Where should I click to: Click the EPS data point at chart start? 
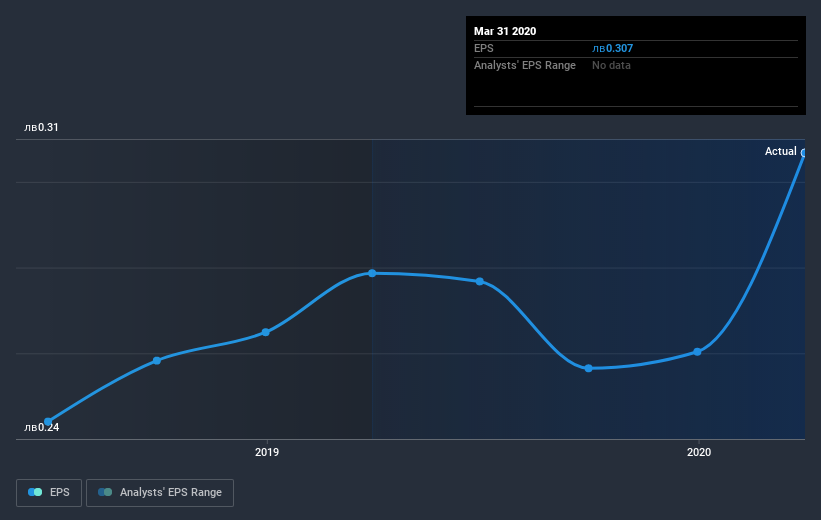pos(48,422)
